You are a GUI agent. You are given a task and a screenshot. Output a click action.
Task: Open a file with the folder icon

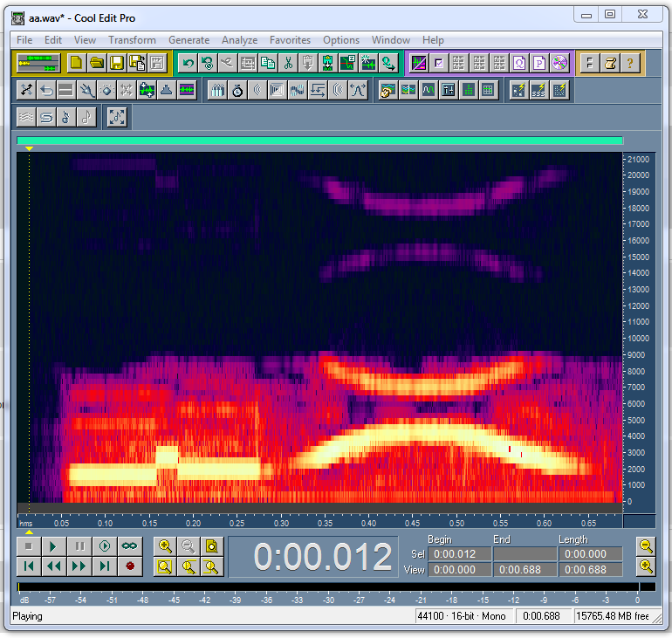click(x=97, y=63)
